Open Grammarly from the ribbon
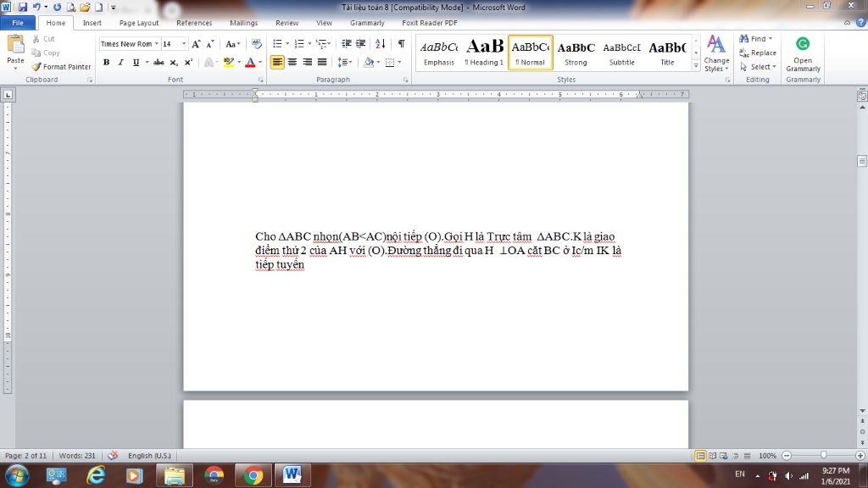The width and height of the screenshot is (868, 488). (x=803, y=54)
